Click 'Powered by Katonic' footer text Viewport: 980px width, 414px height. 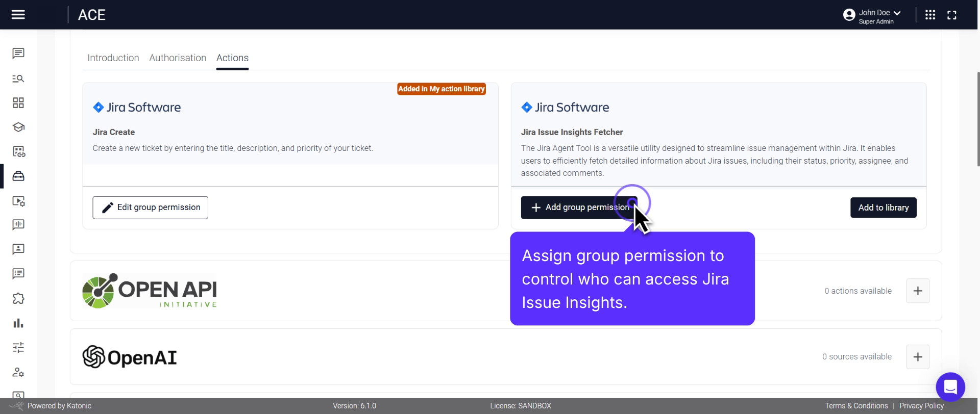click(x=59, y=406)
